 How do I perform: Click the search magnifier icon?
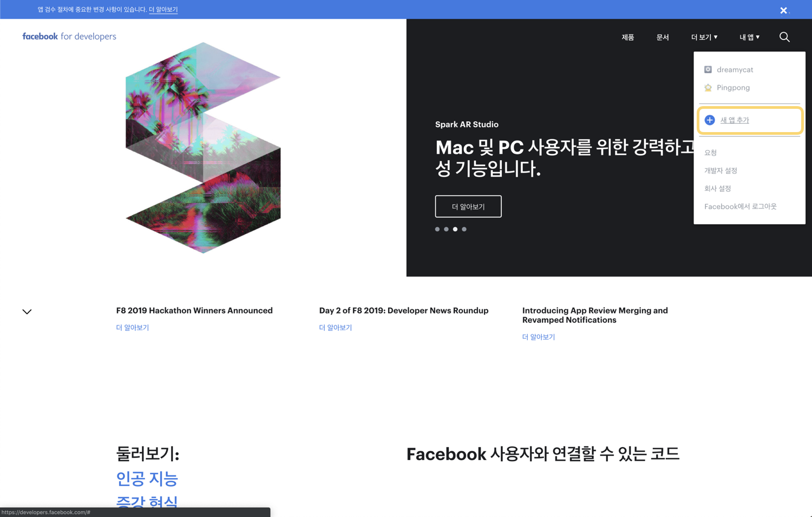click(784, 37)
